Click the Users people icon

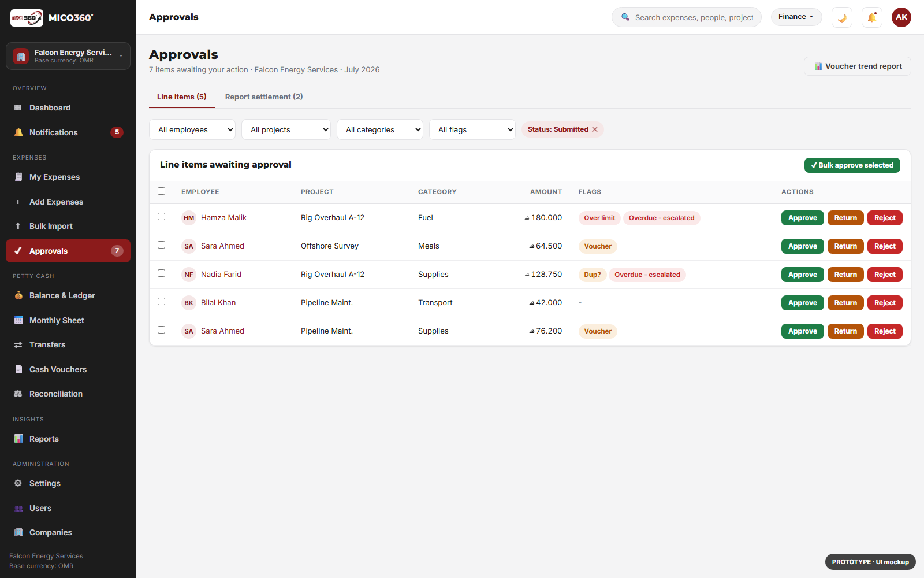point(18,508)
